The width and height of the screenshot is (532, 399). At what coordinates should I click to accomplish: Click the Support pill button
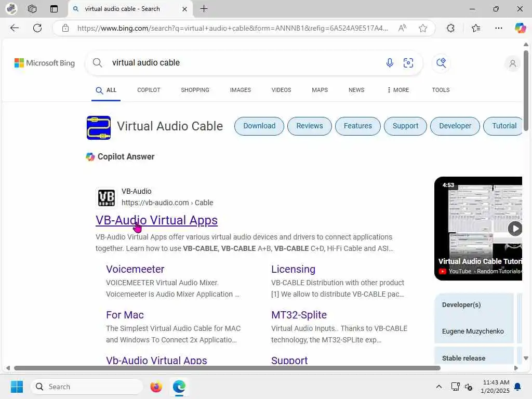pyautogui.click(x=405, y=126)
